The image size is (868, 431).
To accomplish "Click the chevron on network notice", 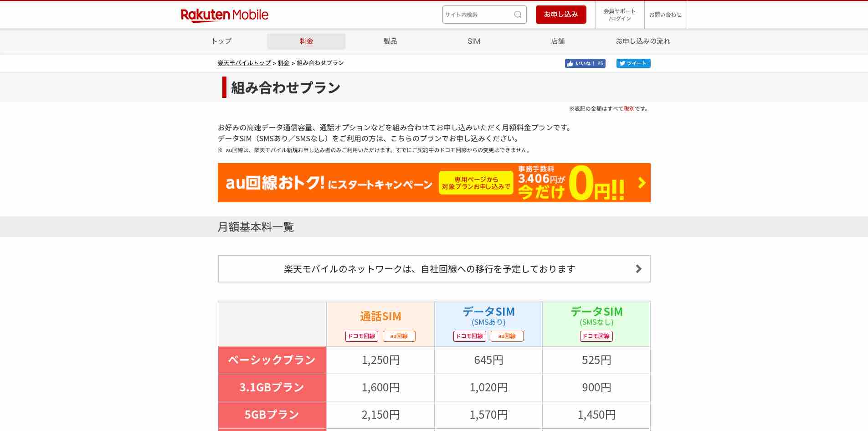I will click(638, 269).
